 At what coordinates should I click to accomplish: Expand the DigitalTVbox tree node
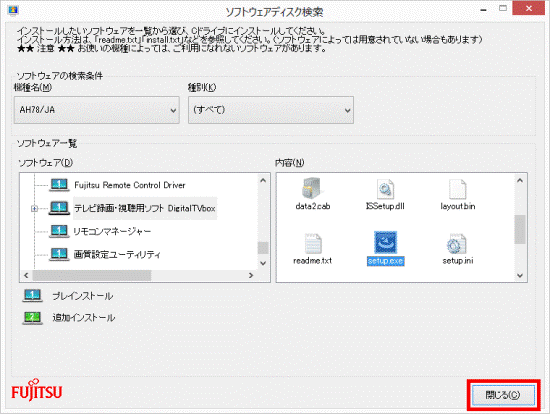pos(34,208)
